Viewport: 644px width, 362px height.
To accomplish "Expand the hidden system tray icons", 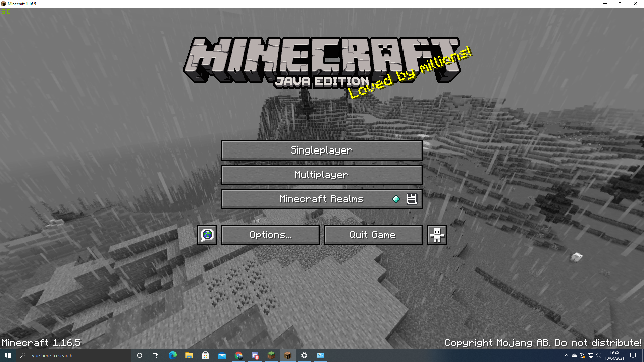I will 566,355.
